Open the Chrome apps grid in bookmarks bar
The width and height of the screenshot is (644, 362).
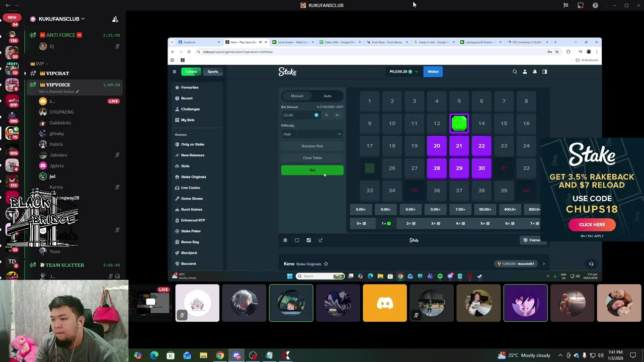[x=172, y=60]
